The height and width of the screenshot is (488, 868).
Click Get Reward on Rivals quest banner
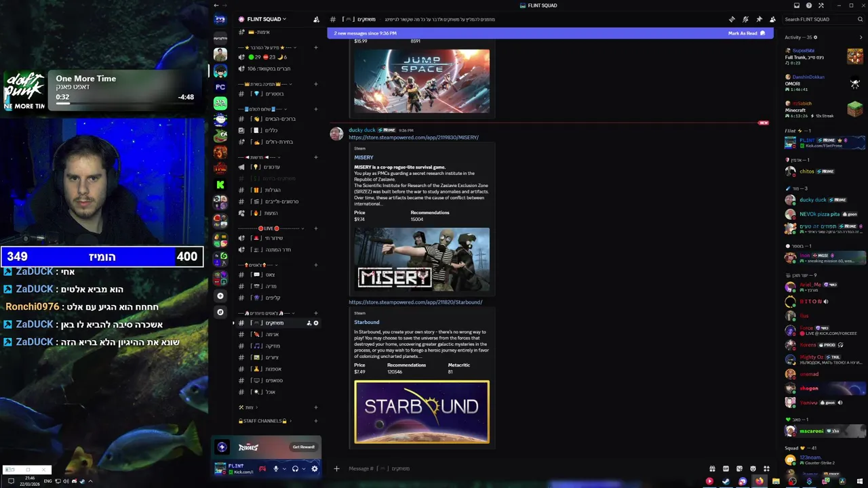click(303, 447)
